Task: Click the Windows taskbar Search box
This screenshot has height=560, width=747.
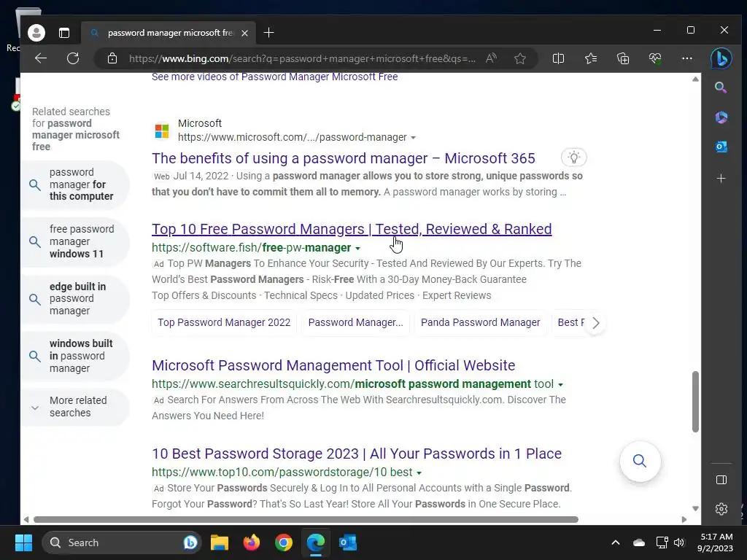Action: [122, 542]
